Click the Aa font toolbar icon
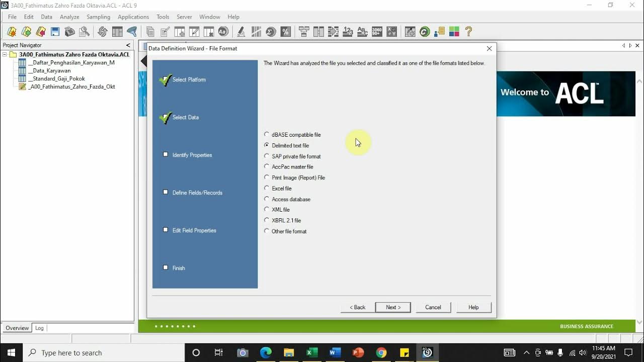The height and width of the screenshot is (362, 644). click(223, 32)
